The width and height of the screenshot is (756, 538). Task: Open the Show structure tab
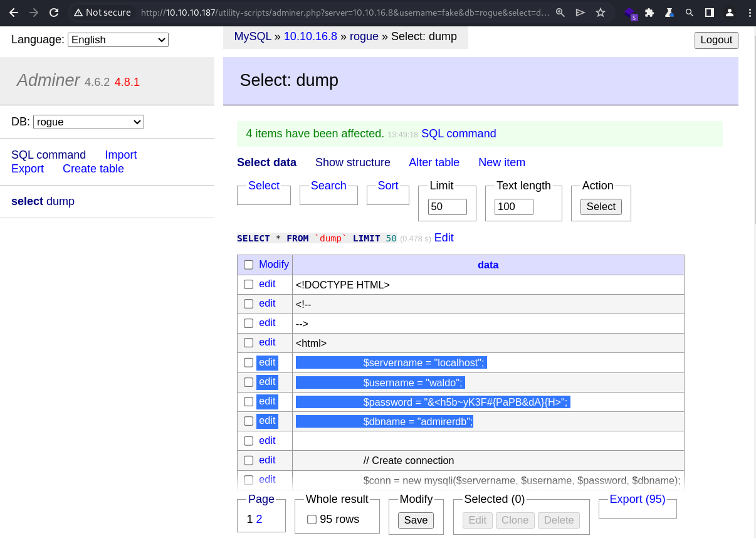[x=353, y=162]
